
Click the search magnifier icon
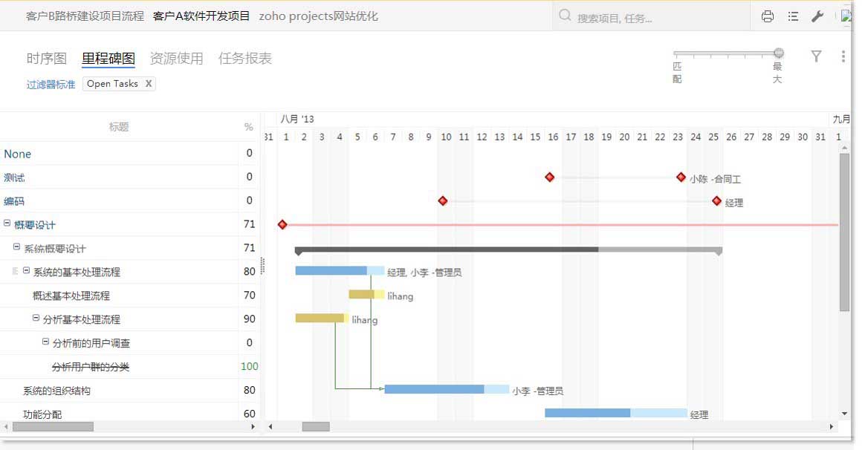point(565,16)
